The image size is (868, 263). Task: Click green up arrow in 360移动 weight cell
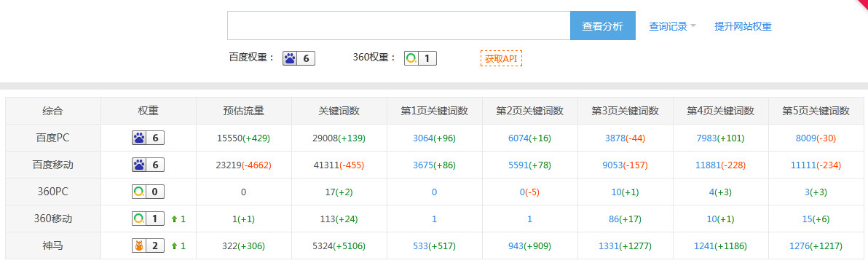pyautogui.click(x=174, y=219)
